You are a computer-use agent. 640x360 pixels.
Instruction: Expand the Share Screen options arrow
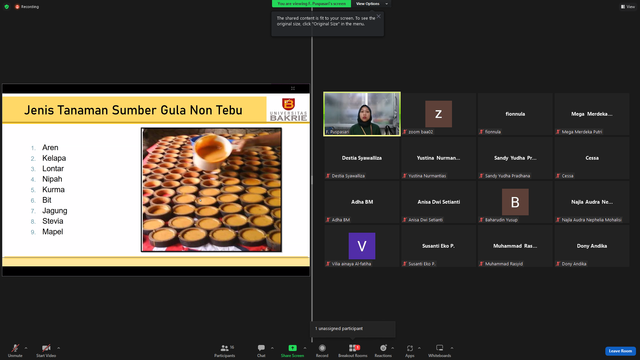pyautogui.click(x=305, y=348)
